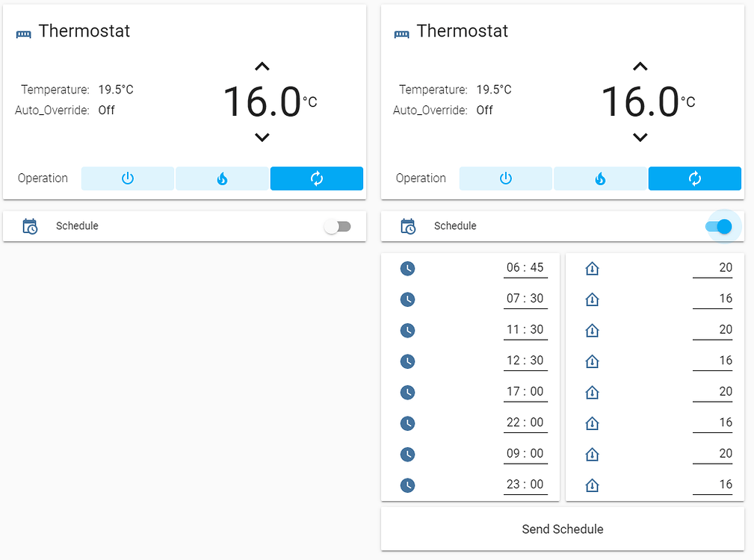Select the flame heat mode icon on left thermostat

(x=222, y=178)
